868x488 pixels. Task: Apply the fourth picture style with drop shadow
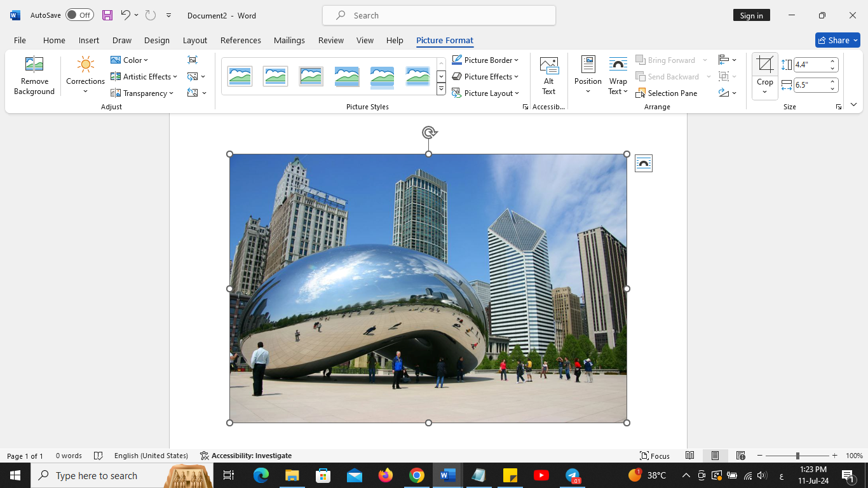tap(347, 76)
